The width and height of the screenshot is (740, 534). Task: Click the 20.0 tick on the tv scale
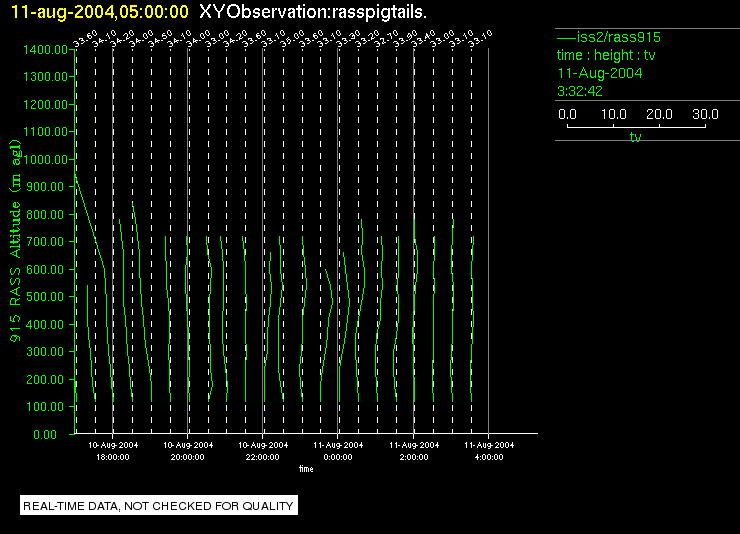click(x=659, y=114)
